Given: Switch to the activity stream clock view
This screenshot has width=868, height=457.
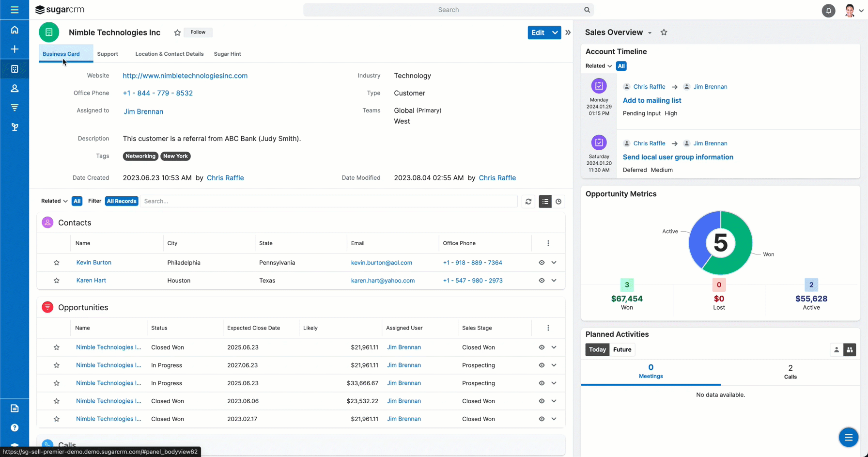Looking at the screenshot, I should 558,202.
